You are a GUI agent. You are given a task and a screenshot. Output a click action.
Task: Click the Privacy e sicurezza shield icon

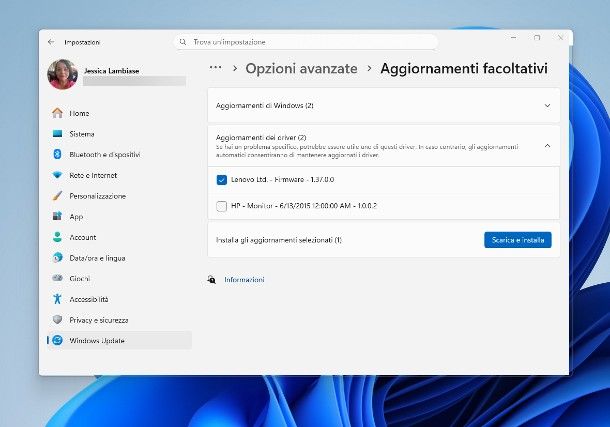pyautogui.click(x=58, y=320)
